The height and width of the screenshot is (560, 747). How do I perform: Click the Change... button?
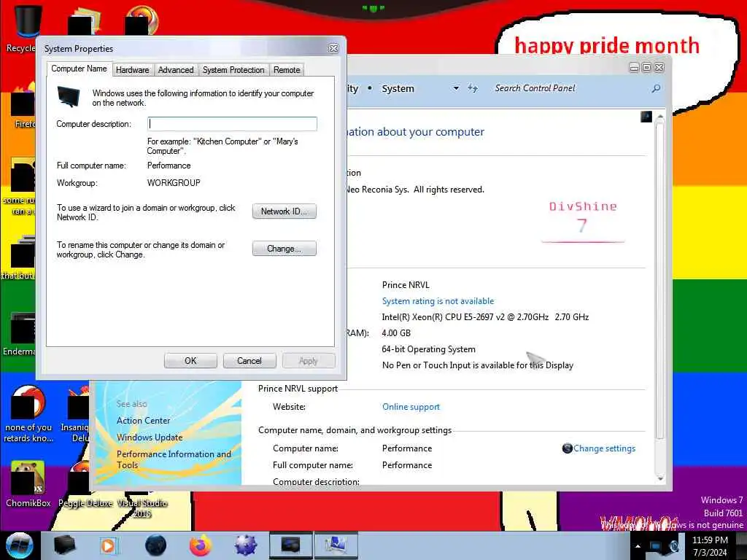click(285, 249)
